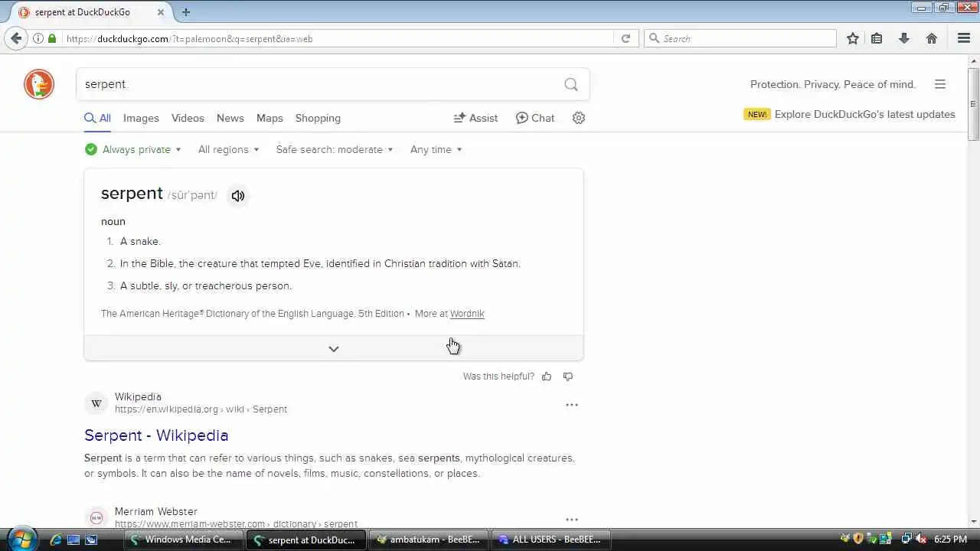This screenshot has width=980, height=551.
Task: Click the DuckDuckGo logo
Action: (x=39, y=84)
